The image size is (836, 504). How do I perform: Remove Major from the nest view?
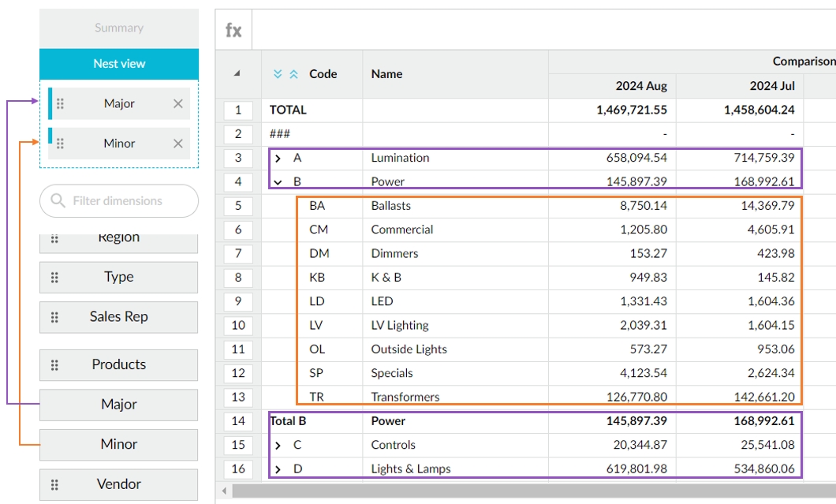177,103
